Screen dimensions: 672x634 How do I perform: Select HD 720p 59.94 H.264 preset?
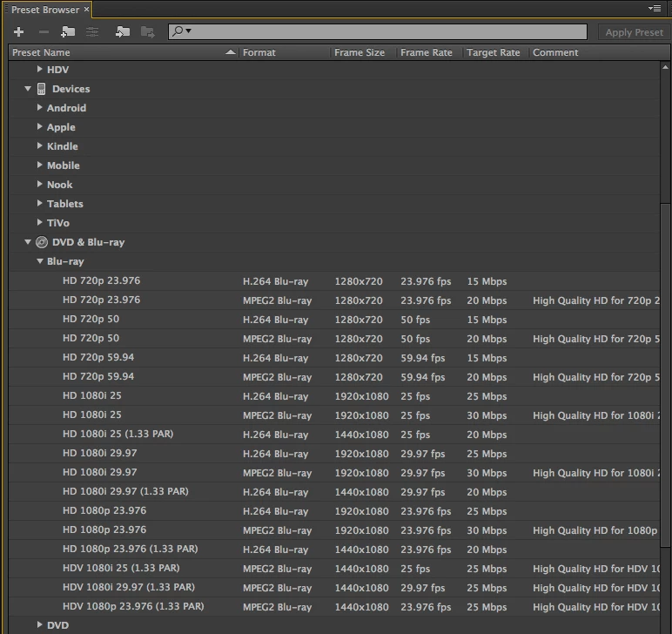pyautogui.click(x=334, y=358)
